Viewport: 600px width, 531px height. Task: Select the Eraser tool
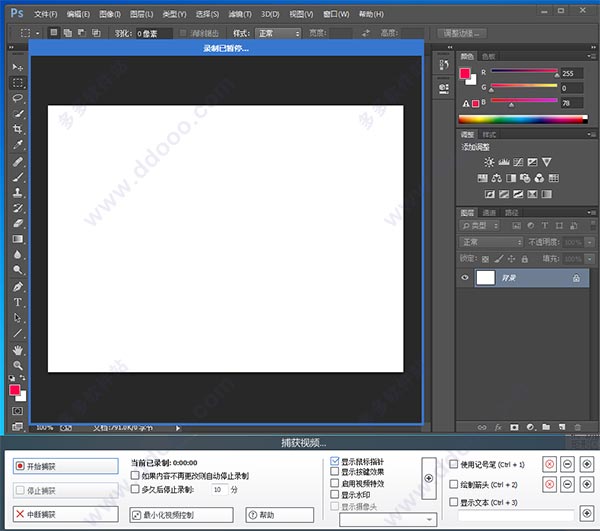pyautogui.click(x=17, y=223)
